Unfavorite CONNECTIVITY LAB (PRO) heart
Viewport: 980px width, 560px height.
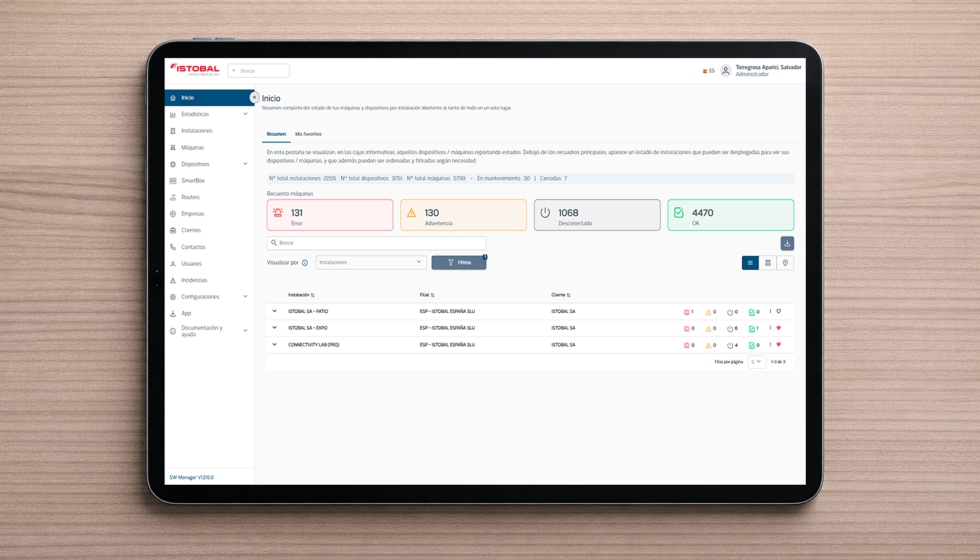click(778, 344)
